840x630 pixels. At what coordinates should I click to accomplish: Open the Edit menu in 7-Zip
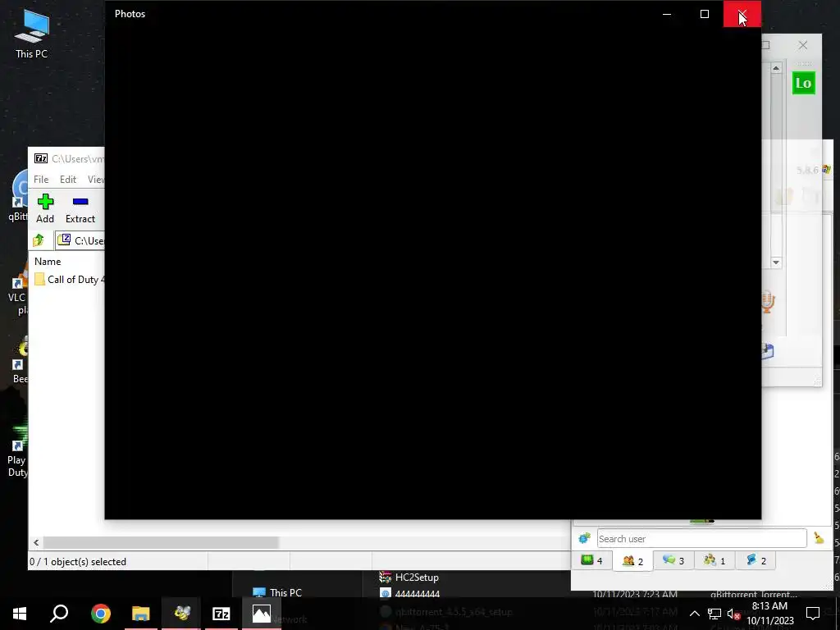67,180
